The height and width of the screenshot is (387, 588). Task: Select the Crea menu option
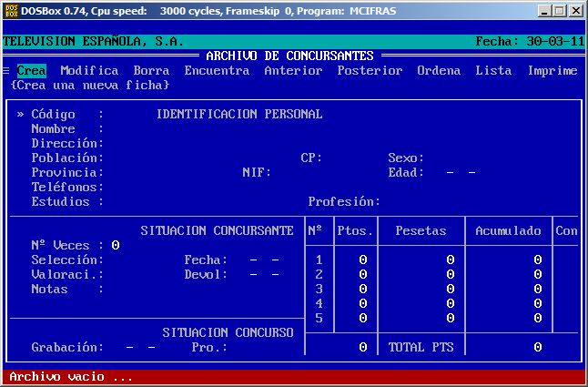[31, 71]
